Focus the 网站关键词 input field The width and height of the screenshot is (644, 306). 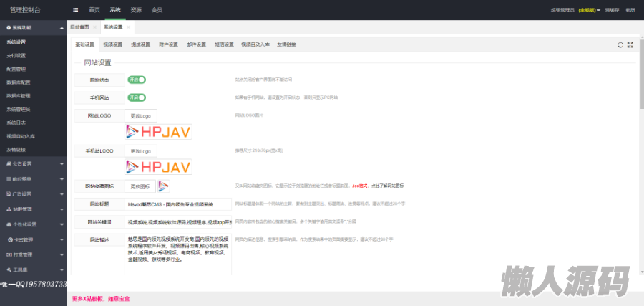pyautogui.click(x=178, y=221)
